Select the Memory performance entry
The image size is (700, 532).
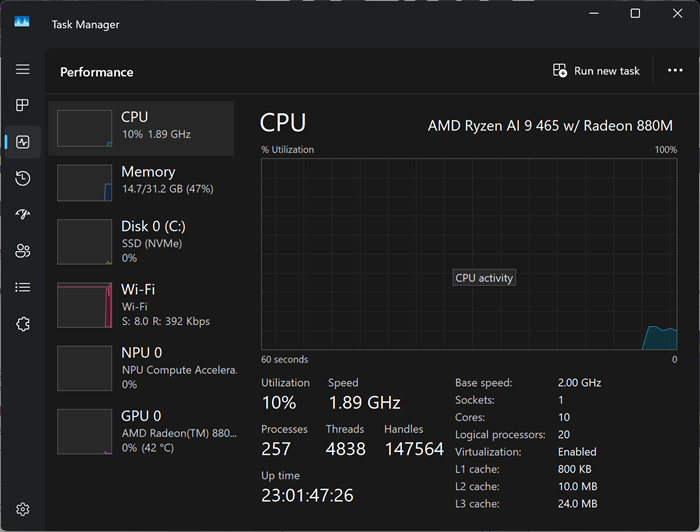click(141, 183)
